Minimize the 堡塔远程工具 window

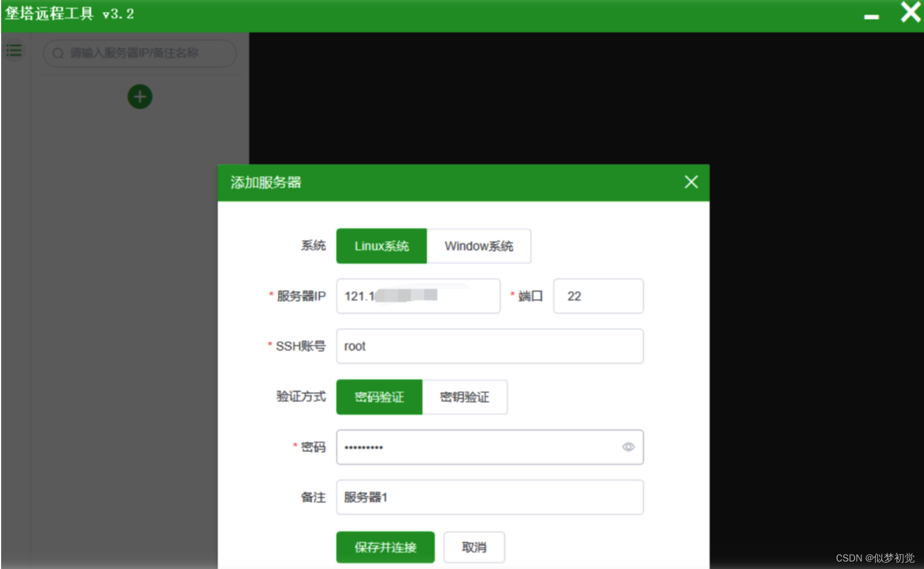[x=872, y=17]
